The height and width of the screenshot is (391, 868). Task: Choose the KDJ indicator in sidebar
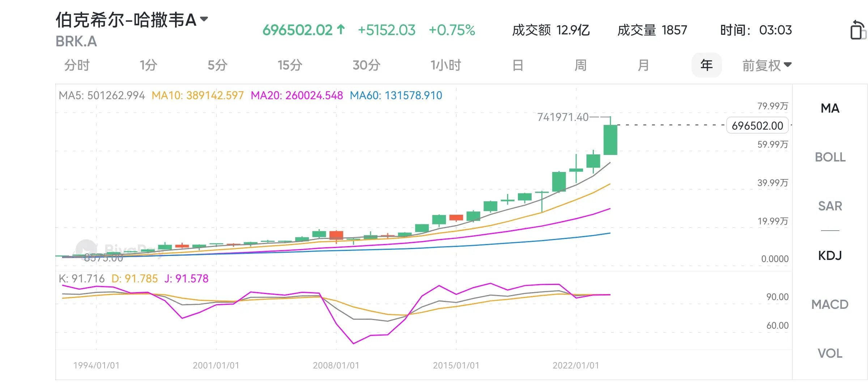coord(830,256)
